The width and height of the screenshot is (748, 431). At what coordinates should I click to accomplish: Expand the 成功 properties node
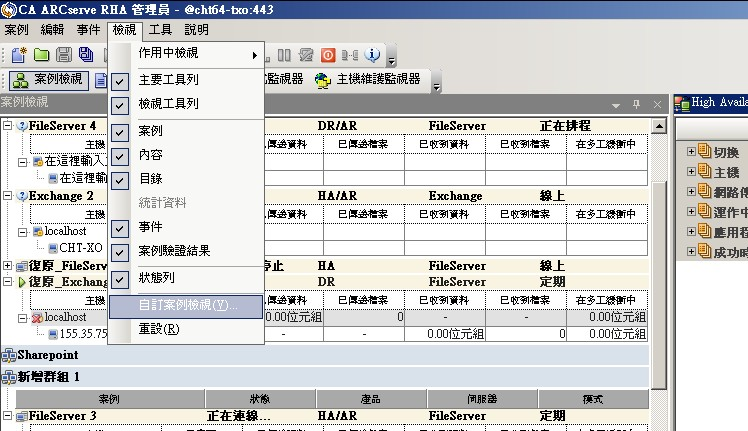click(x=691, y=251)
